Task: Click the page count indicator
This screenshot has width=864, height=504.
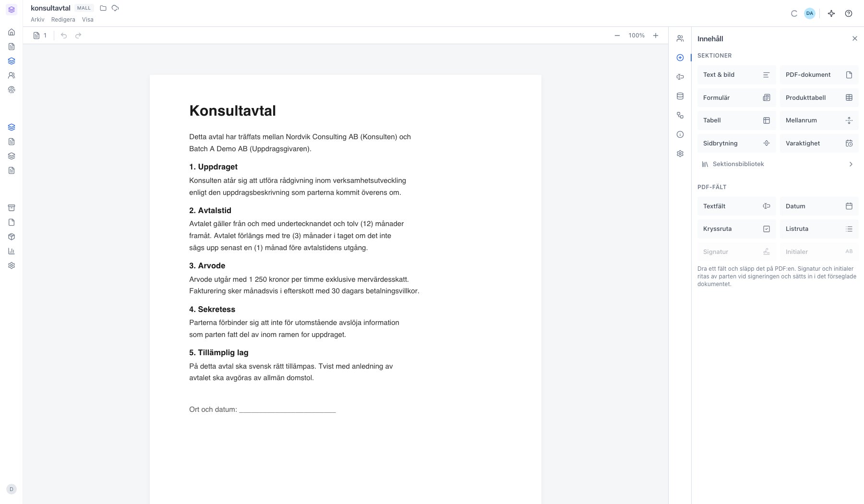Action: [40, 36]
